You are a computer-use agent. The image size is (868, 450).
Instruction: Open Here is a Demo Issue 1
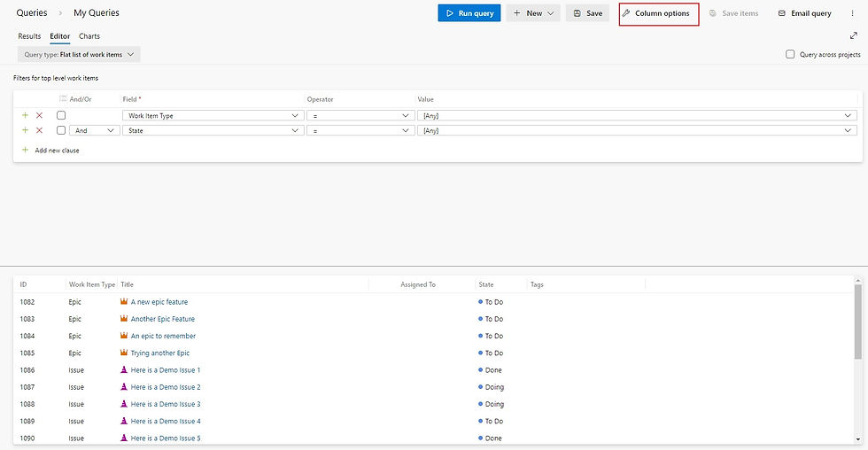click(166, 370)
